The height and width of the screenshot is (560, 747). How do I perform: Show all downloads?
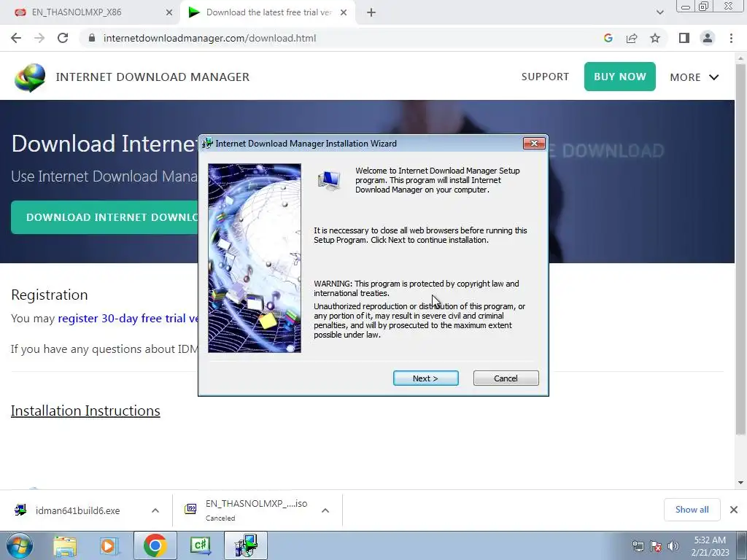pyautogui.click(x=692, y=510)
